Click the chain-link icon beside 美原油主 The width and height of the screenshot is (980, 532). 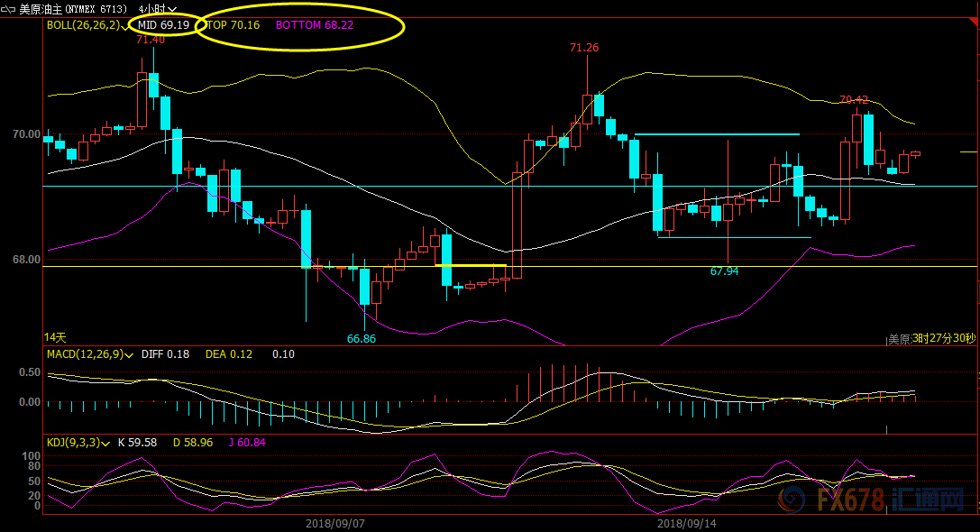coord(8,9)
